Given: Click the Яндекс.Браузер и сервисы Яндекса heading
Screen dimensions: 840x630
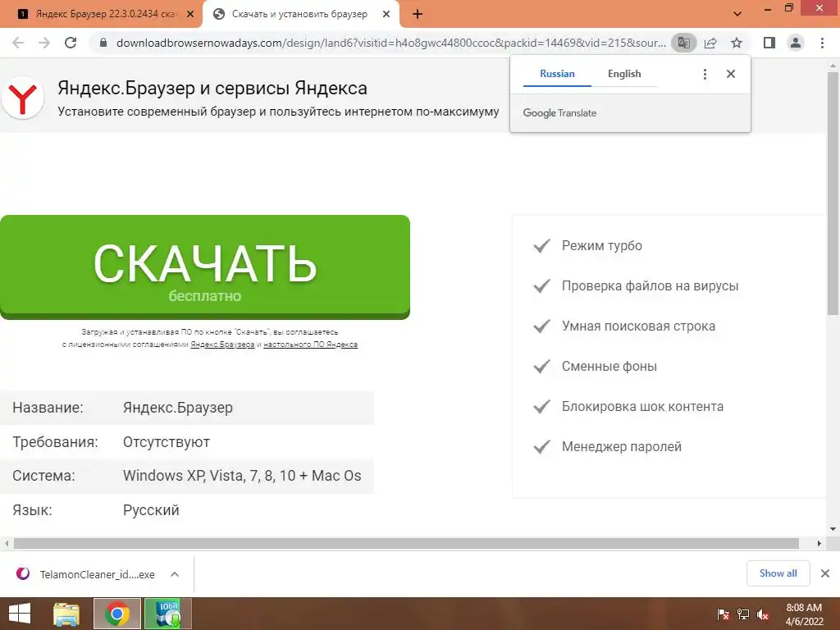Looking at the screenshot, I should point(212,88).
